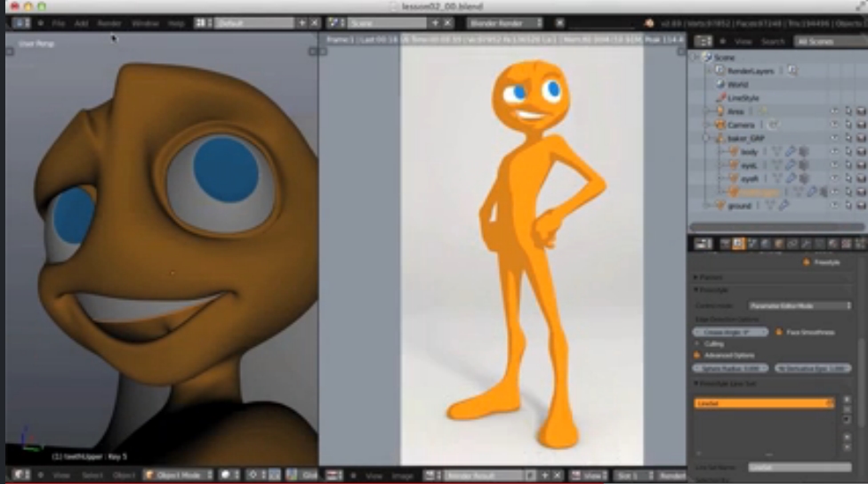Toggle visibility of the baker_GRP object
This screenshot has width=868, height=484.
click(x=834, y=138)
